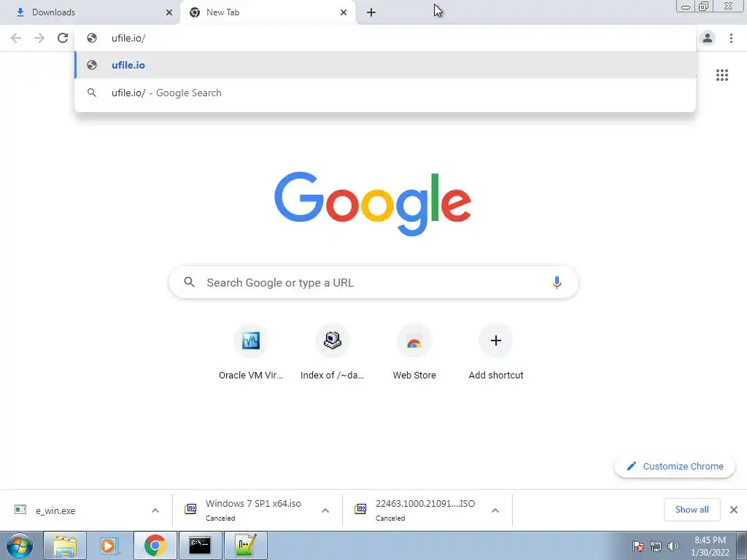The height and width of the screenshot is (560, 747).
Task: Open the Index of /~da... shortcut
Action: 332,353
